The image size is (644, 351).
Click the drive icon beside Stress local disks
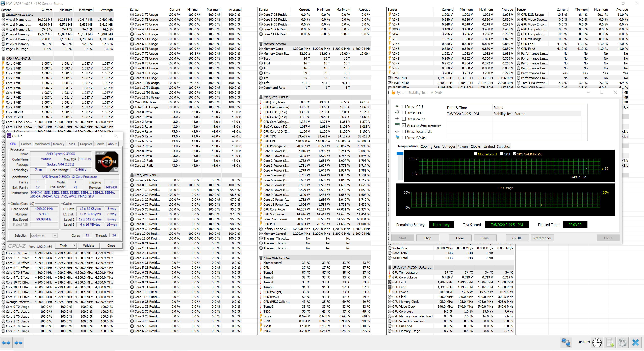coord(397,131)
